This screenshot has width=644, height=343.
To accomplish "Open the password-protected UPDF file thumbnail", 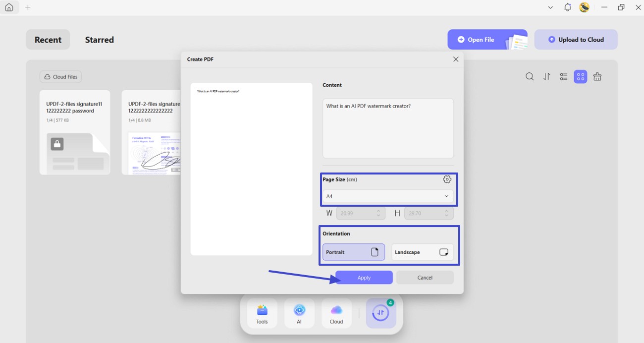I will pos(75,132).
